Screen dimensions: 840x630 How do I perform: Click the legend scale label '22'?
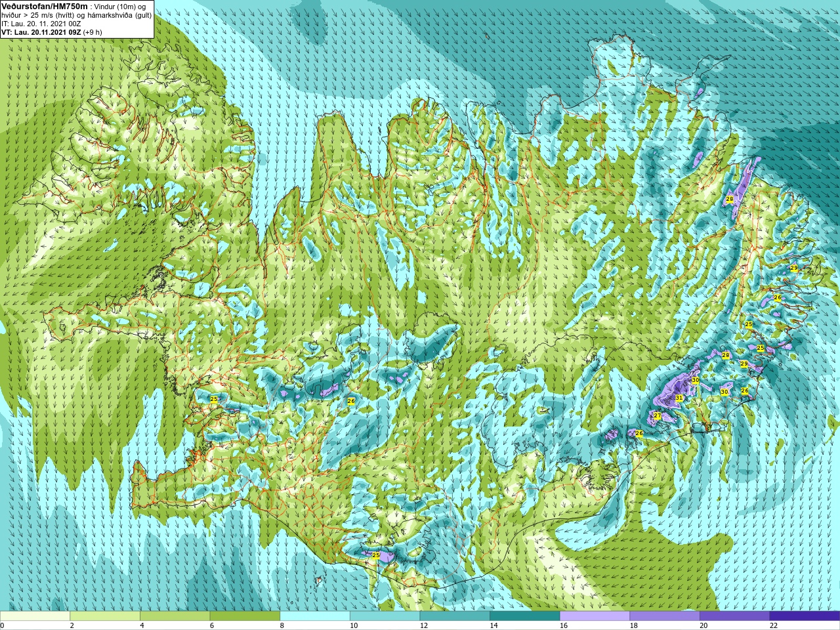coord(773,625)
